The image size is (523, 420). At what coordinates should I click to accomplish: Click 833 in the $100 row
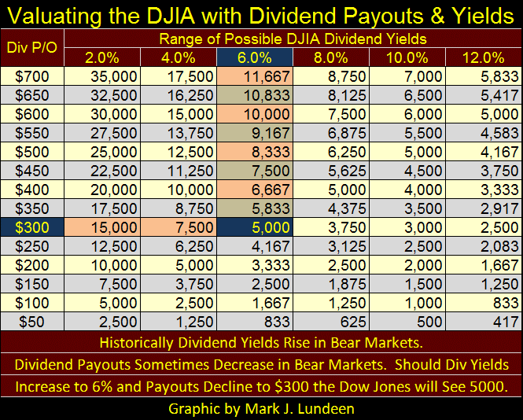coord(484,302)
